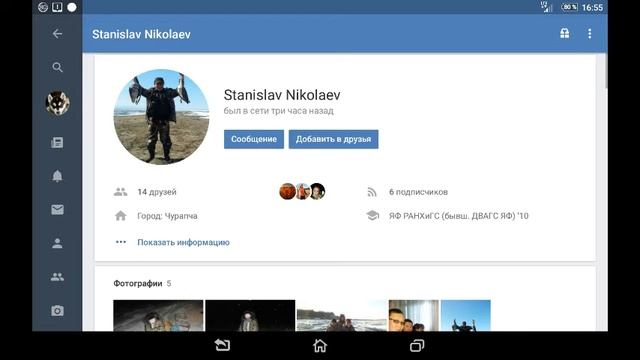
Task: Open the gift icon in header
Action: click(564, 33)
